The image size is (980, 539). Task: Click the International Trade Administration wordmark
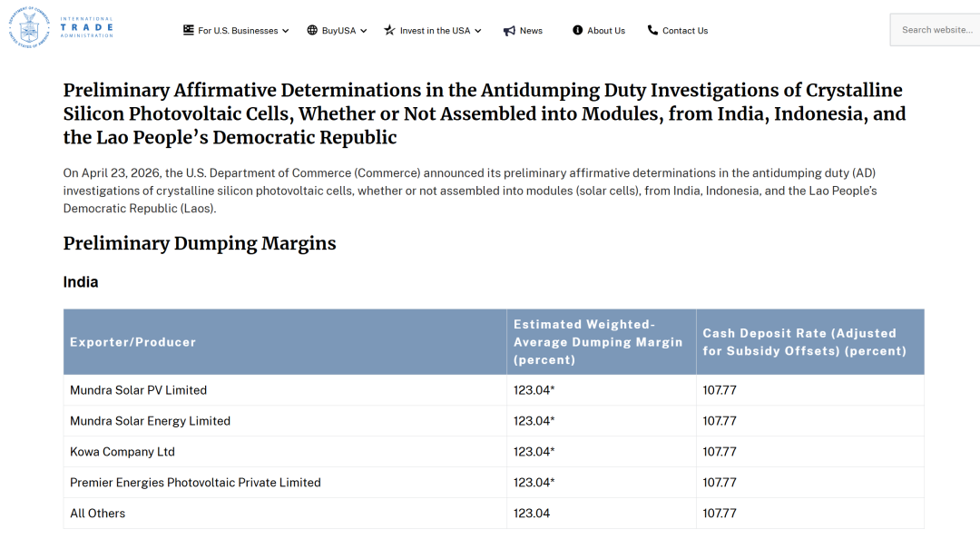click(86, 27)
